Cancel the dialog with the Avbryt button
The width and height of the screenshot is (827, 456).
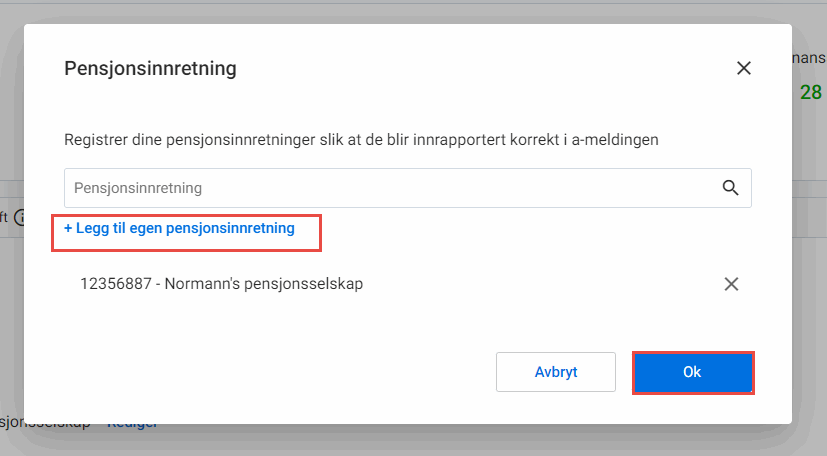[556, 372]
